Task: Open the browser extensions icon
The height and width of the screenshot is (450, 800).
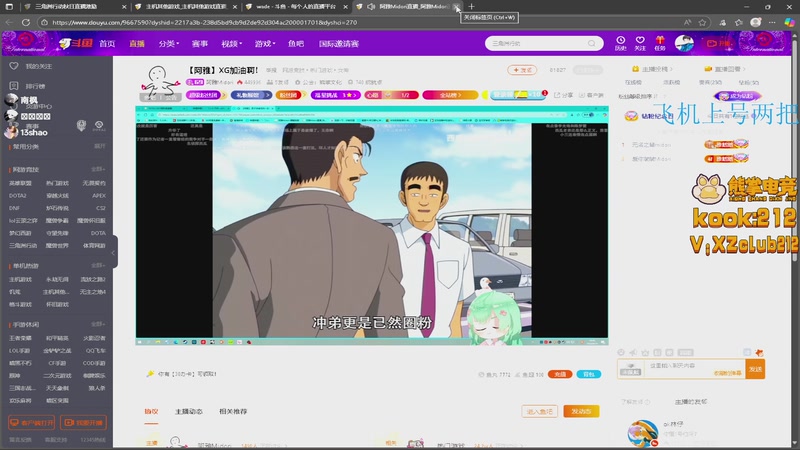Action: click(x=722, y=22)
